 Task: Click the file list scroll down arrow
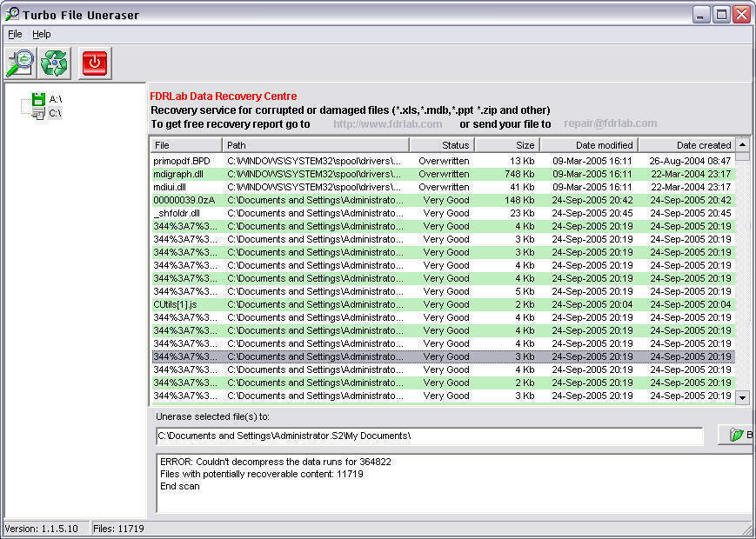(x=742, y=398)
